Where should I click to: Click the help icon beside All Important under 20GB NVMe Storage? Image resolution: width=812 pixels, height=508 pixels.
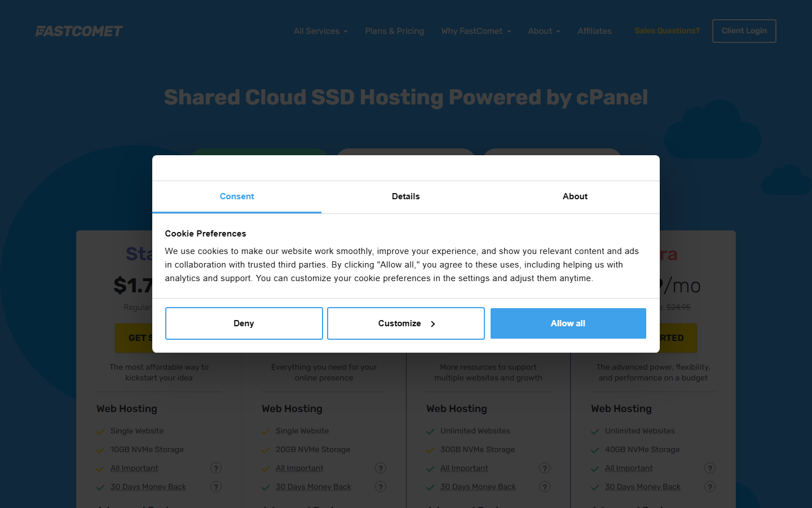click(381, 468)
